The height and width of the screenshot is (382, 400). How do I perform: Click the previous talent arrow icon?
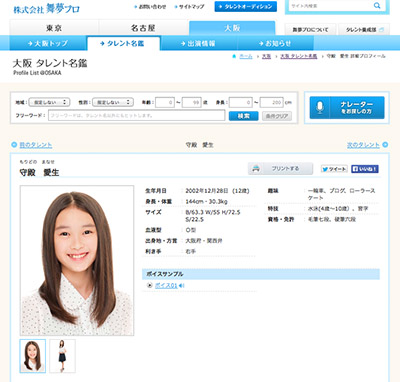point(14,145)
